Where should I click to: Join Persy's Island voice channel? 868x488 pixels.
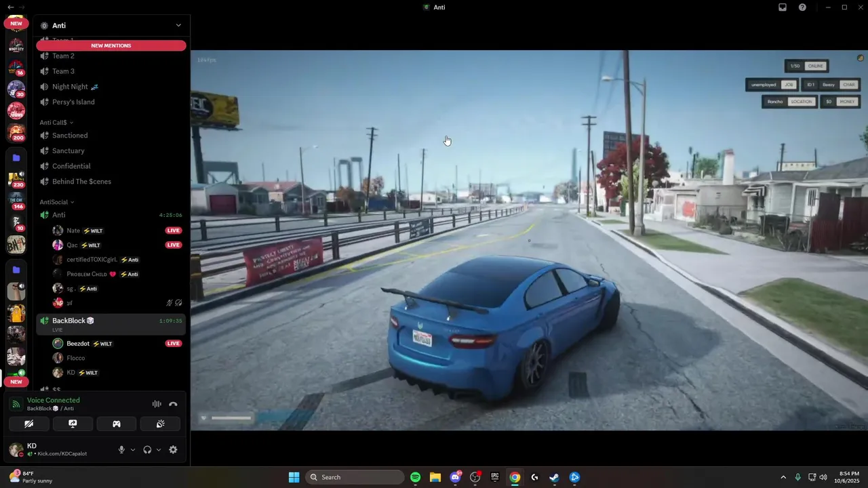pyautogui.click(x=111, y=102)
